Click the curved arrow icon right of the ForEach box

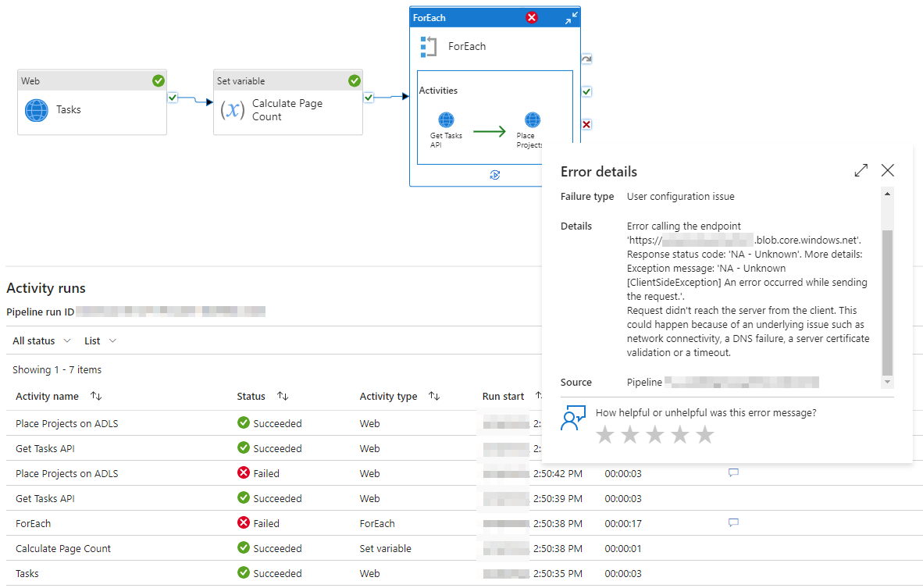[x=586, y=59]
